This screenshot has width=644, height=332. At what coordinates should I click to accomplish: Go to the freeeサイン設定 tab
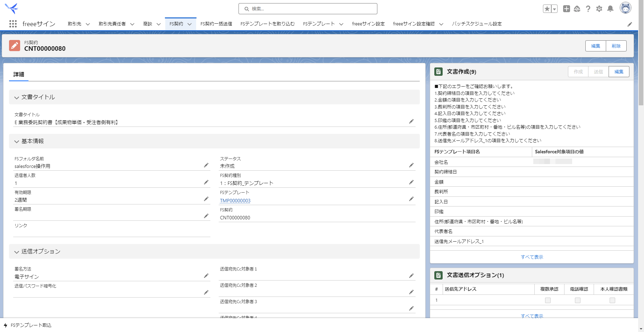pyautogui.click(x=368, y=24)
